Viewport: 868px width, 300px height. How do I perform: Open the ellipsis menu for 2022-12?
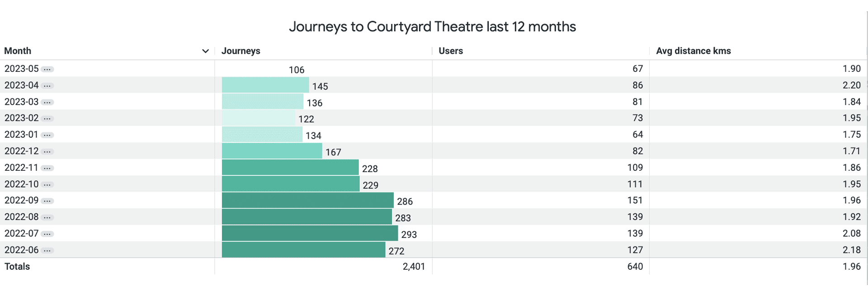pyautogui.click(x=47, y=151)
